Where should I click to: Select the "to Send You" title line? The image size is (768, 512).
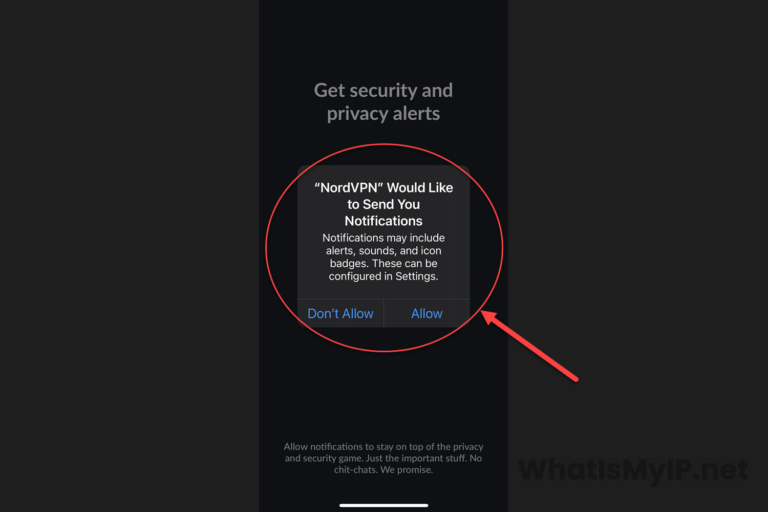tap(384, 204)
